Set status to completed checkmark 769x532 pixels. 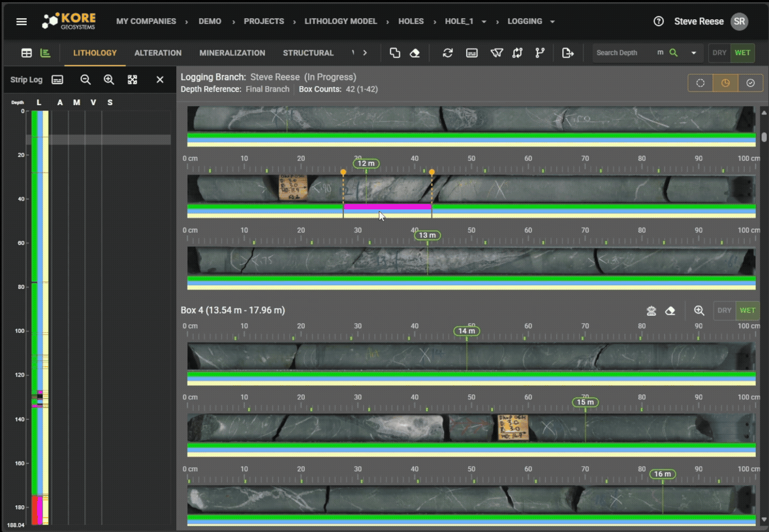click(x=750, y=83)
